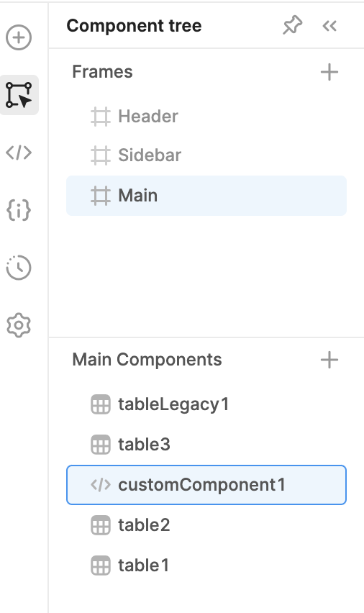Viewport: 364px width, 613px height.
Task: Click the frame icon beside Header
Action: coord(101,117)
